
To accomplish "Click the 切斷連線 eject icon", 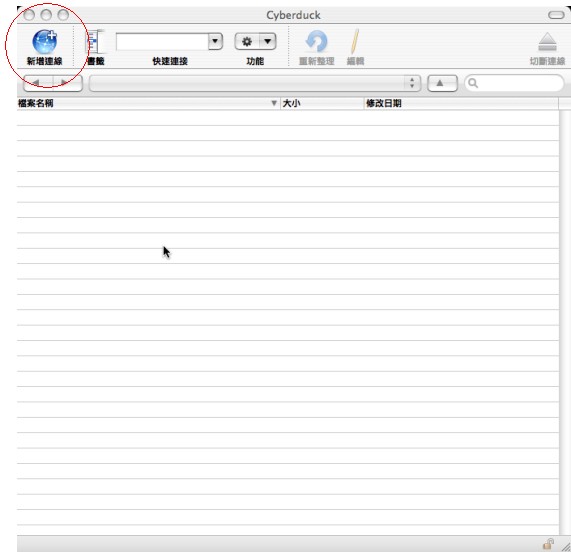I will click(547, 42).
